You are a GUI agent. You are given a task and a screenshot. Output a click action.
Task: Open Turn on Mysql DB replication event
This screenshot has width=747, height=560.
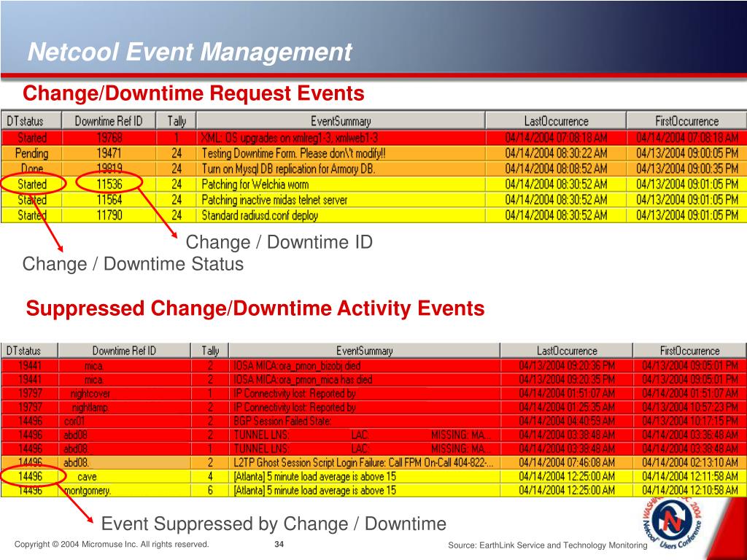[x=288, y=168]
